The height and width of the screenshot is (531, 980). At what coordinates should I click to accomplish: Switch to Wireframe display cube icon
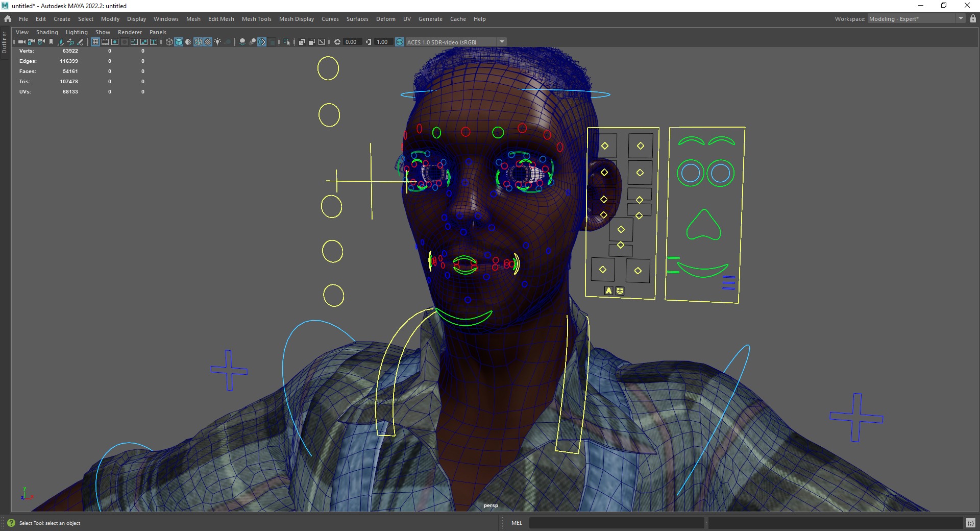(x=169, y=42)
